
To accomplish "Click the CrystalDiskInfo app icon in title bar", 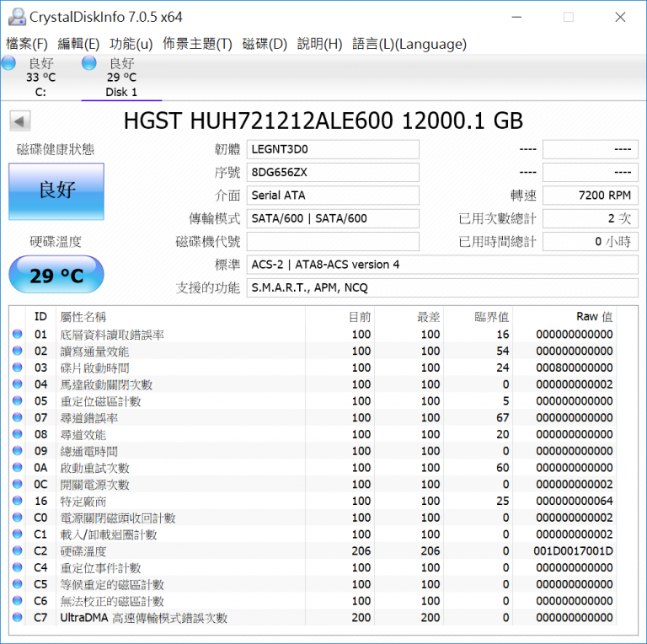I will 17,17.
